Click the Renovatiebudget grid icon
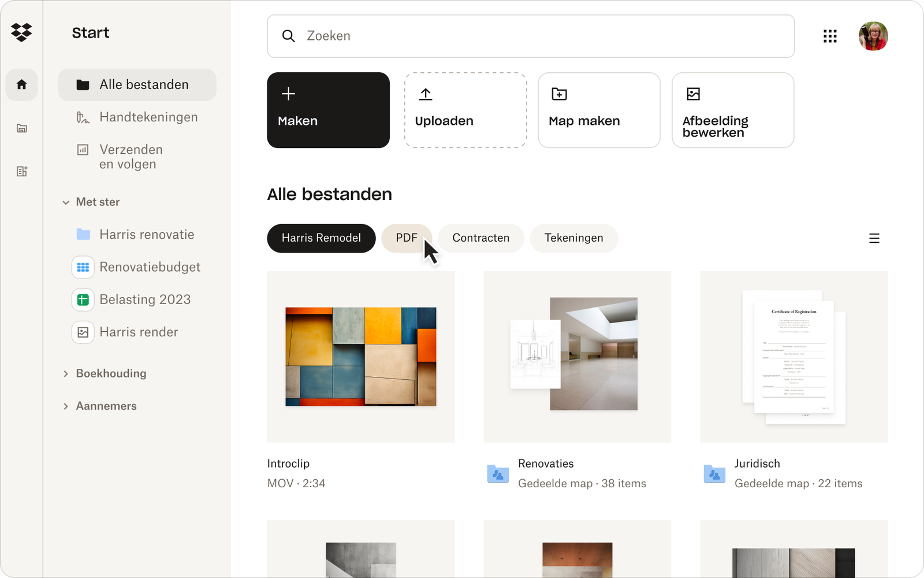The image size is (924, 578). tap(83, 267)
